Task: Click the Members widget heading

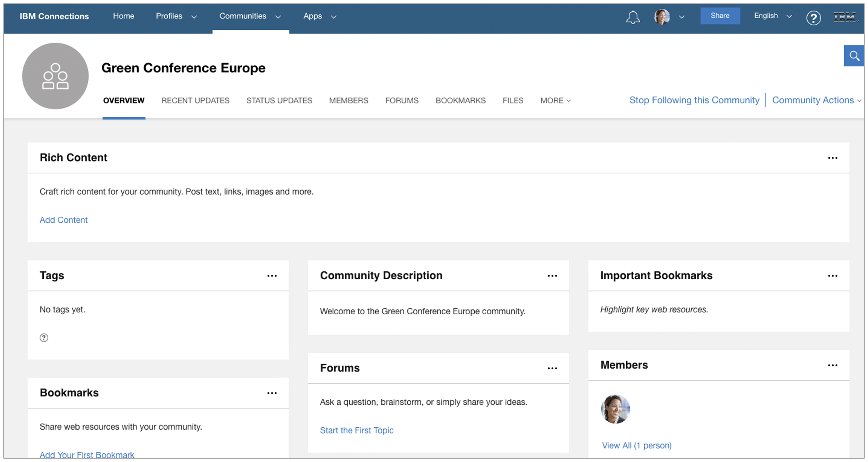Action: point(624,365)
